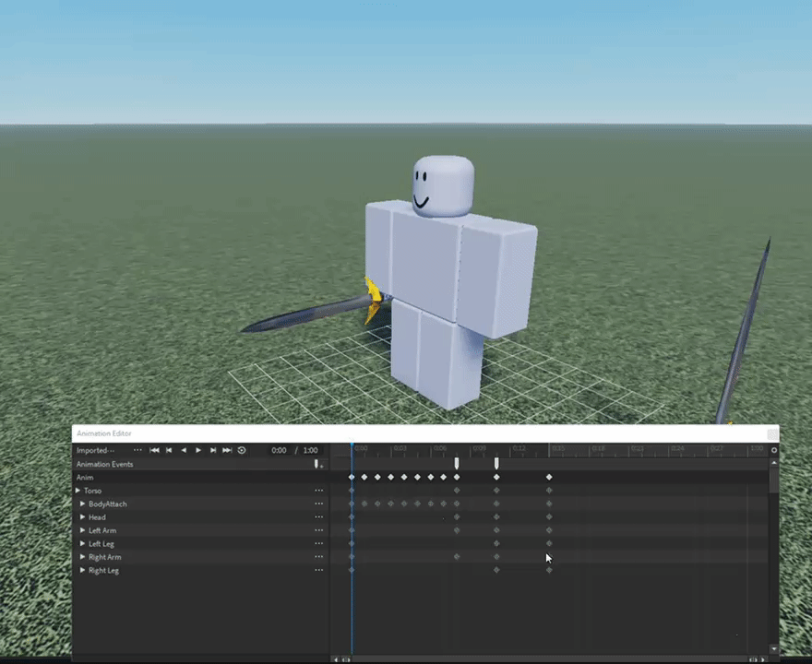Select the Right Arm track label
The height and width of the screenshot is (664, 812).
pos(104,557)
